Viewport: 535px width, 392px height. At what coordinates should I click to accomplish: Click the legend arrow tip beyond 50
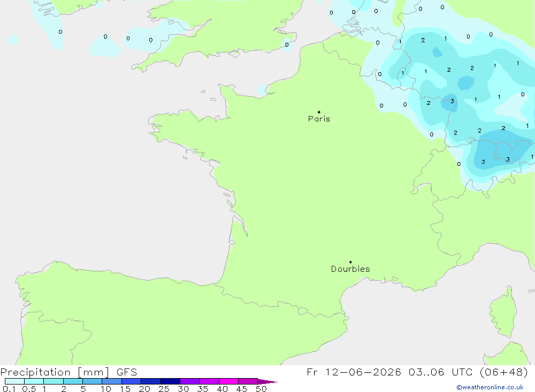268,382
